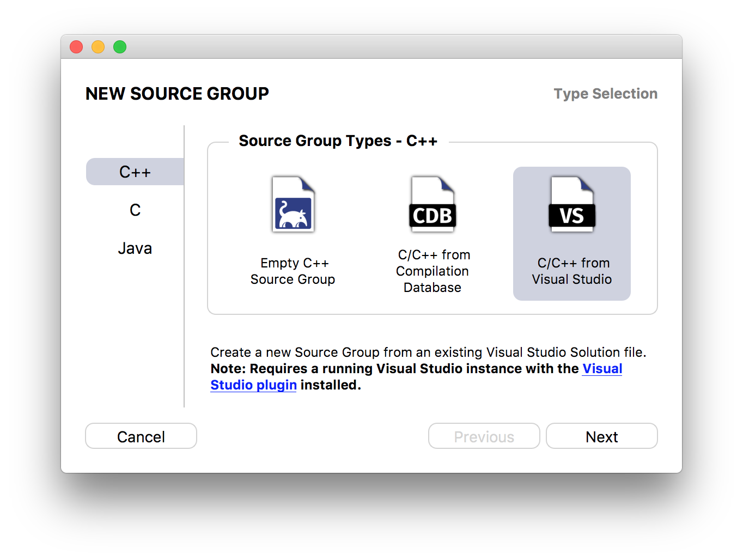The height and width of the screenshot is (560, 743).
Task: Proceed with the Next button
Action: (602, 436)
